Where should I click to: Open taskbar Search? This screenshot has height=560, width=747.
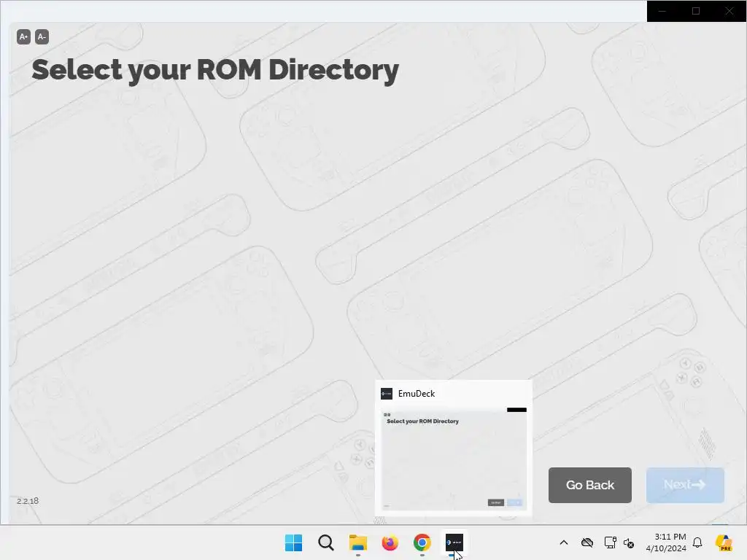coord(326,542)
